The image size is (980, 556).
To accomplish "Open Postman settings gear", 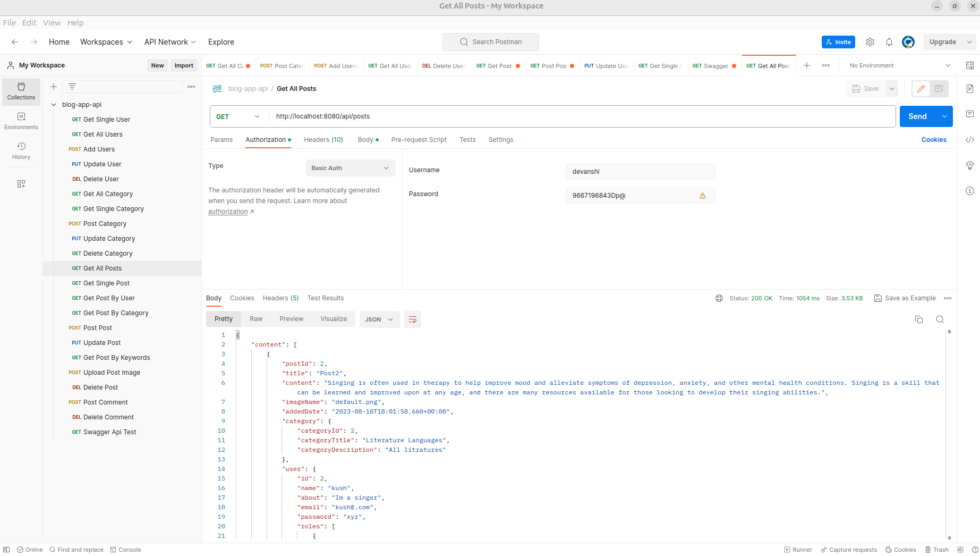I will (x=870, y=41).
